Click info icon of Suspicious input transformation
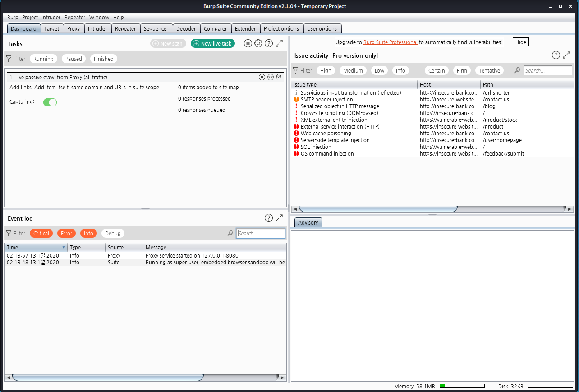Screen dimensions: 579x392 click(x=296, y=93)
